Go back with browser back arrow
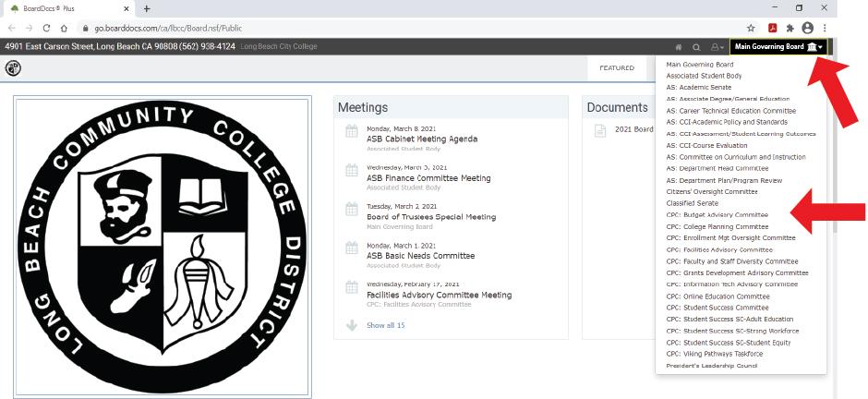 [x=12, y=28]
